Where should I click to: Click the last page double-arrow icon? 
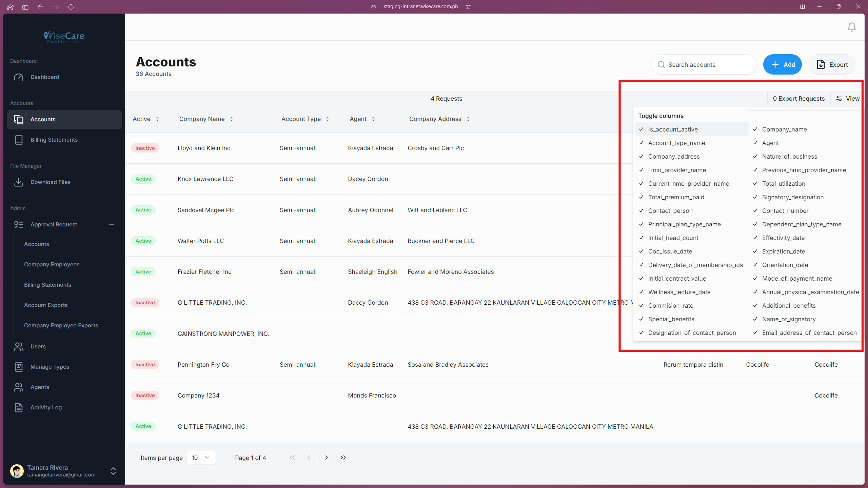343,457
